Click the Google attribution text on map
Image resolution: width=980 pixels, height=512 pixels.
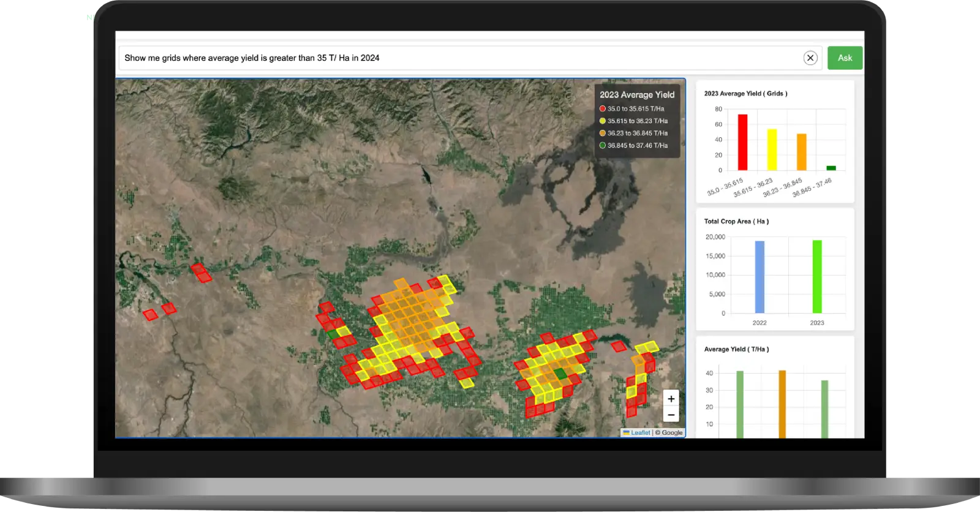click(x=672, y=432)
